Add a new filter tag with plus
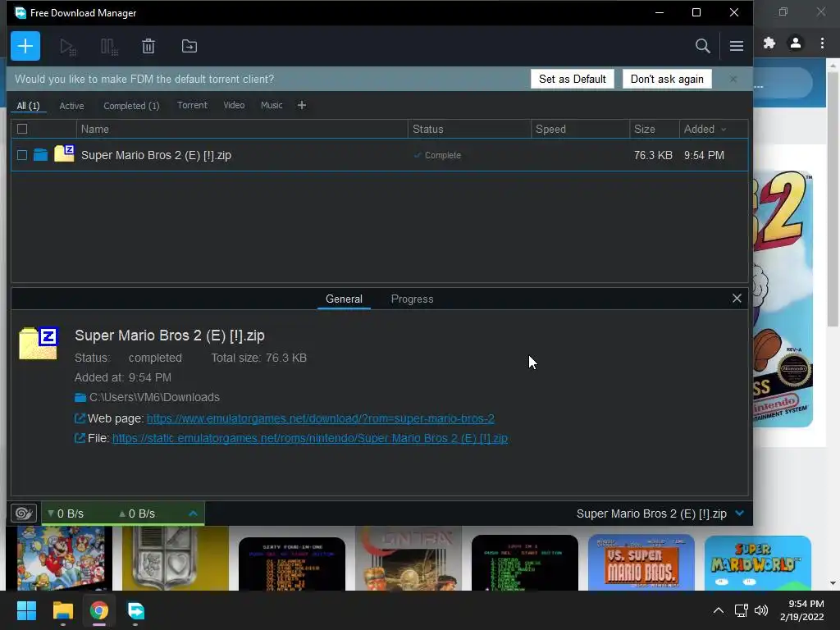 pos(302,105)
